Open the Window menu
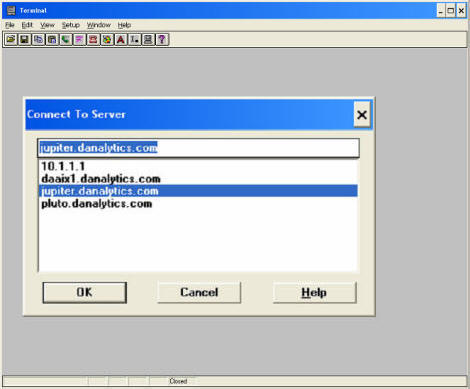 point(99,25)
